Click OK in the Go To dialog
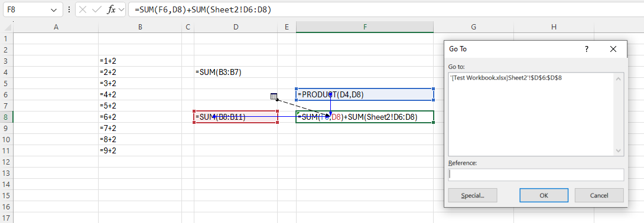 click(544, 195)
